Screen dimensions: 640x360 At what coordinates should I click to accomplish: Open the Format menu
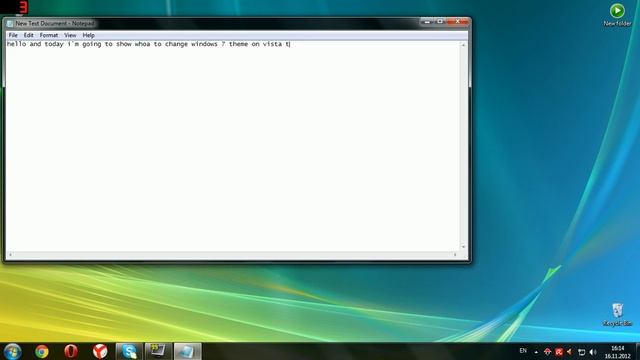click(x=49, y=35)
